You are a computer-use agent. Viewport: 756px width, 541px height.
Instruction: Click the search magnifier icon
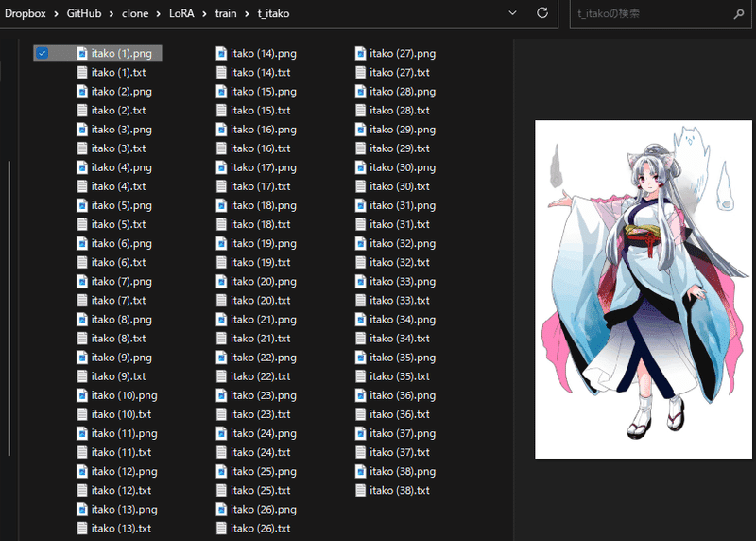coord(739,14)
